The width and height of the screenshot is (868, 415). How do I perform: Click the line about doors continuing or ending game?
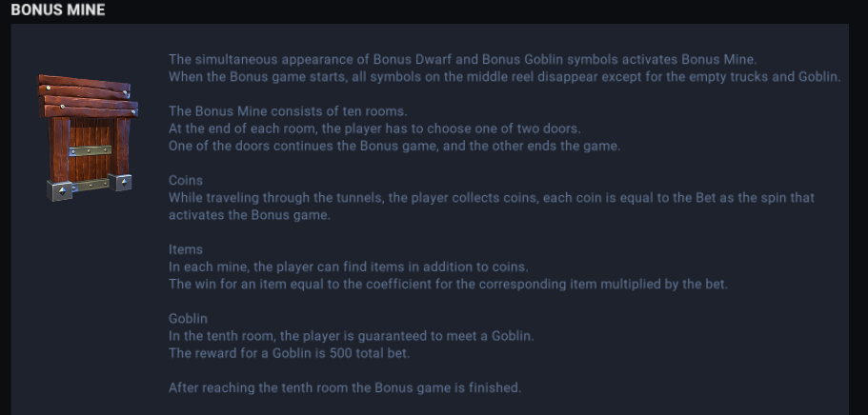coord(394,146)
